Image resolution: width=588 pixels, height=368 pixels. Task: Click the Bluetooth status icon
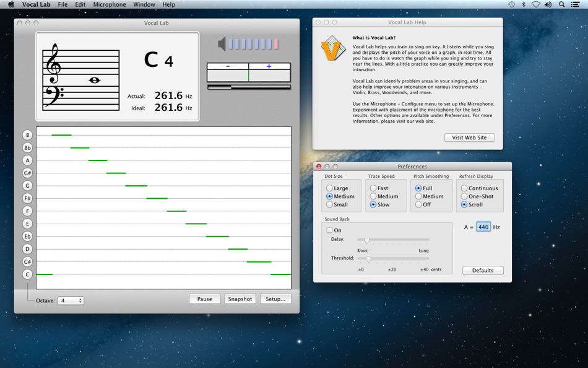pos(524,4)
